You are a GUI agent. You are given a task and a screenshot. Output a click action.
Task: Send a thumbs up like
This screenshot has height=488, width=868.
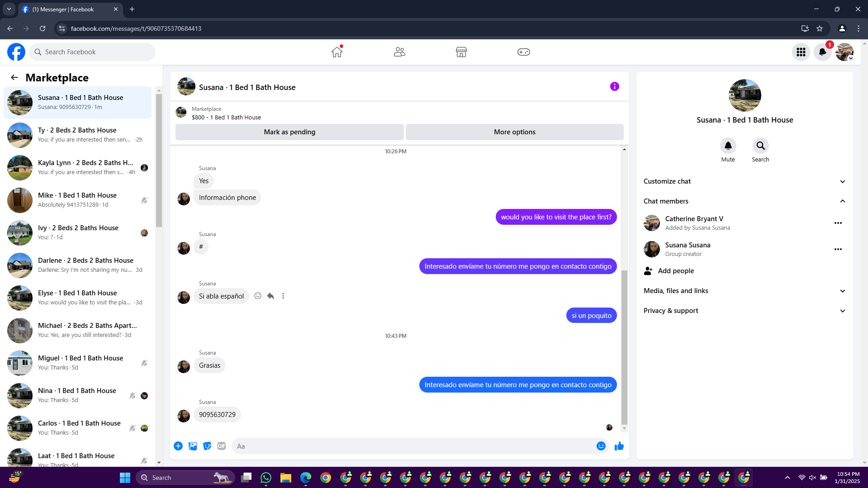[619, 446]
